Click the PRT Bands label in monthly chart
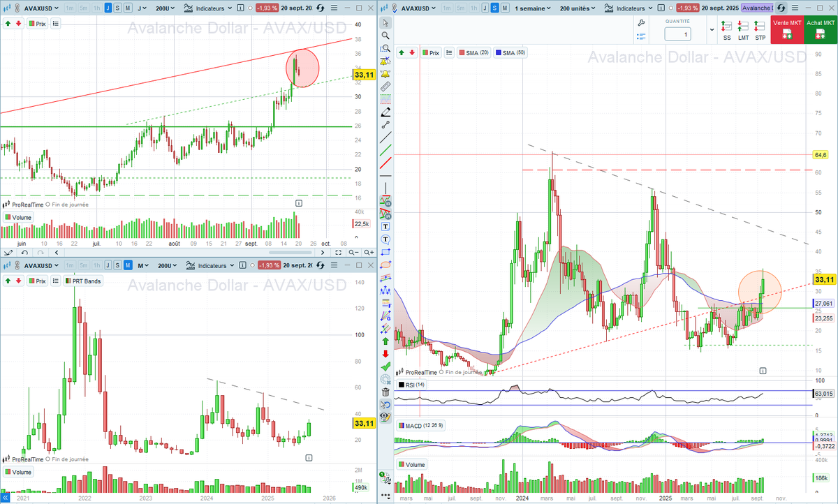The height and width of the screenshot is (504, 838). point(83,281)
